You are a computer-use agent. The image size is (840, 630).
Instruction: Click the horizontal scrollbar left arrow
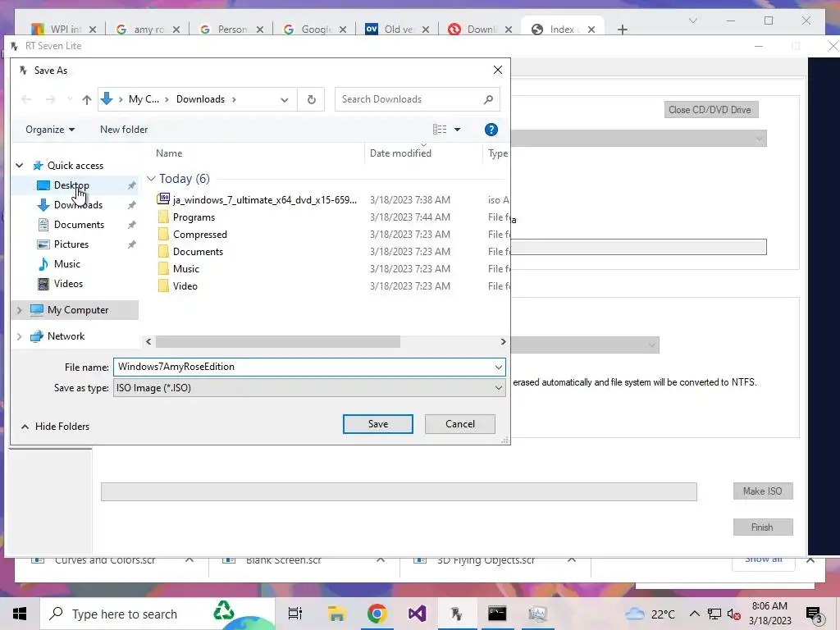[148, 342]
